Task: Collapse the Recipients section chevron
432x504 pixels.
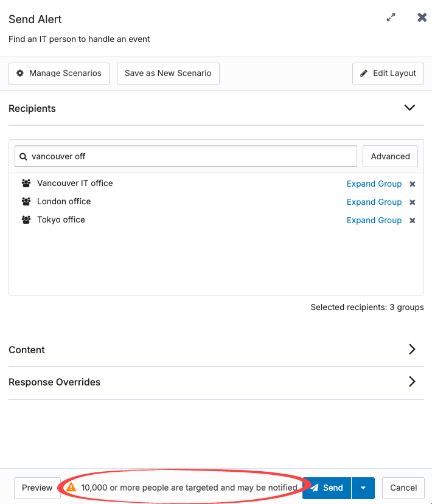Action: point(409,108)
